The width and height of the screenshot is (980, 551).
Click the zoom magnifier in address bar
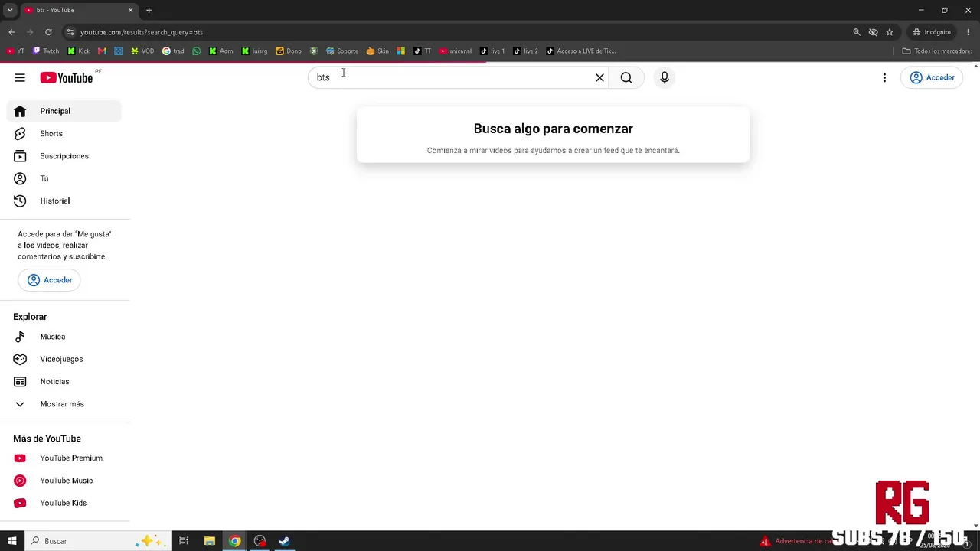pyautogui.click(x=857, y=32)
